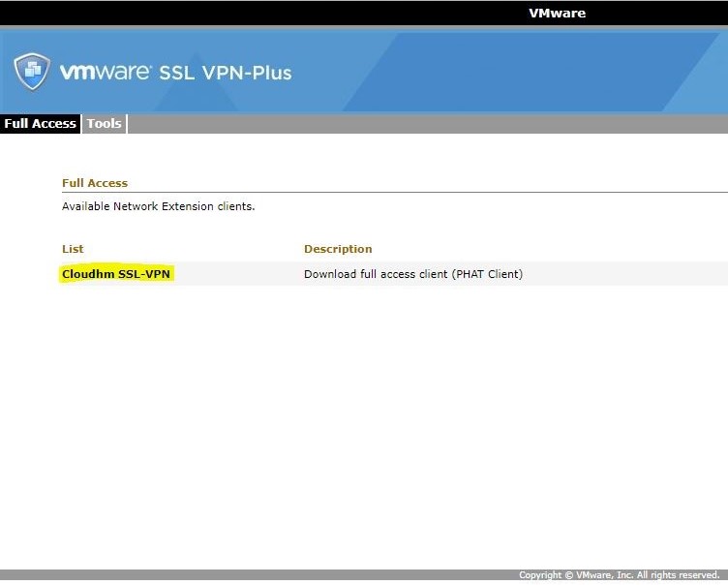Click the VMware shield logo icon
Screen dimensions: 728x585
pos(32,71)
